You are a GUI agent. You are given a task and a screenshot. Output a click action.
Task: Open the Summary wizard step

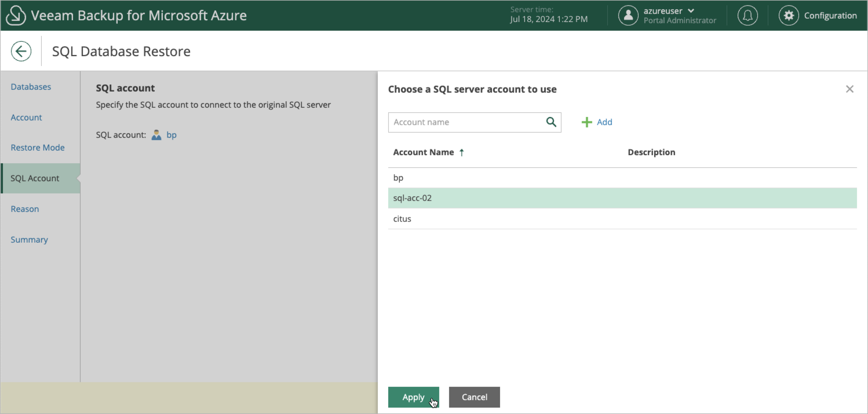(x=29, y=240)
